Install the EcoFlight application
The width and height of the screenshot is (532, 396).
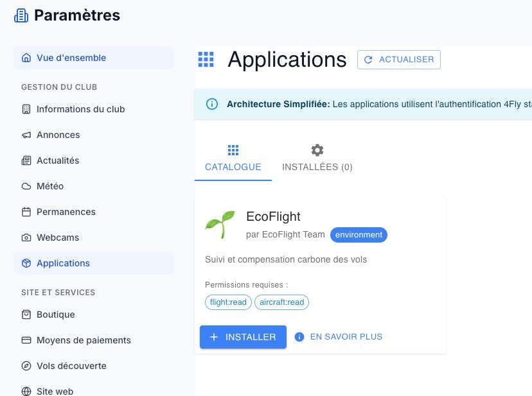(x=243, y=336)
